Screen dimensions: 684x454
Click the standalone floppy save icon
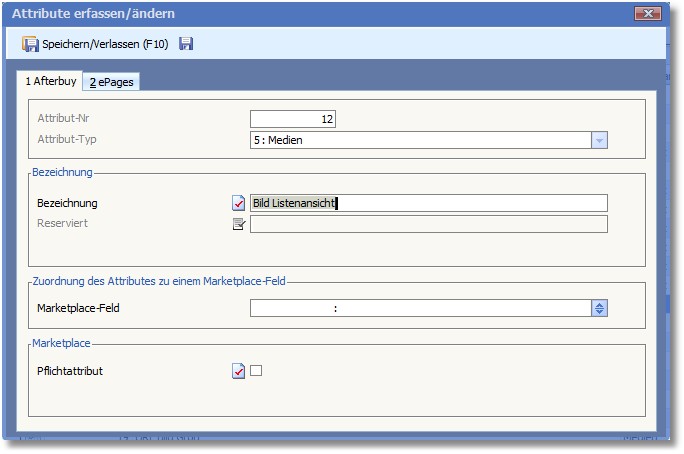click(x=186, y=44)
